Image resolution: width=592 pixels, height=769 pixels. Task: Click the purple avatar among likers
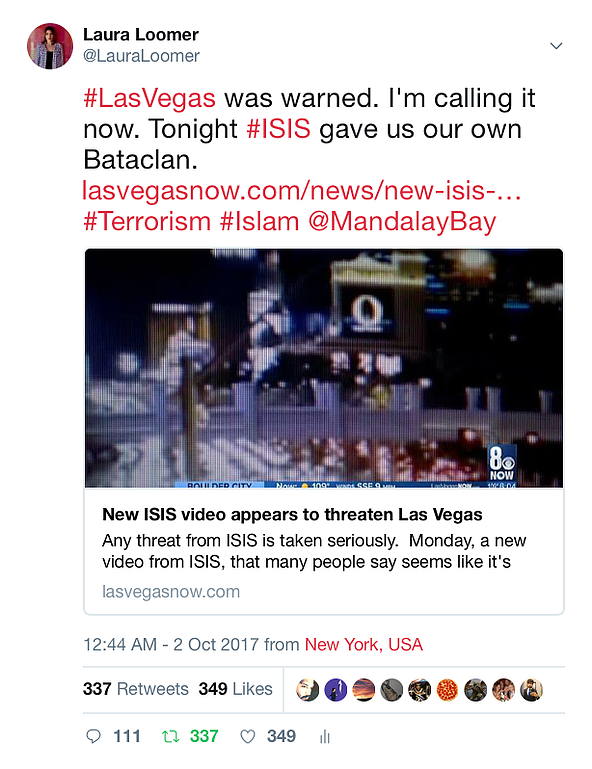tap(335, 690)
